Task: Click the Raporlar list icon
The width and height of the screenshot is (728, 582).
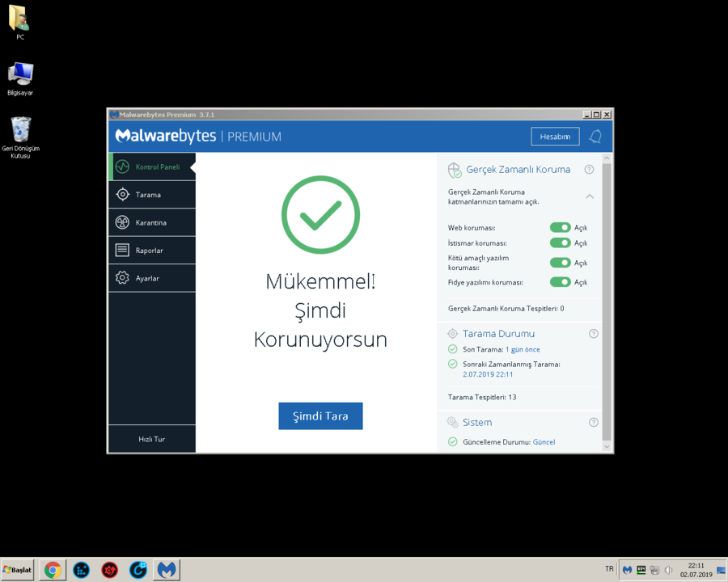Action: 122,250
